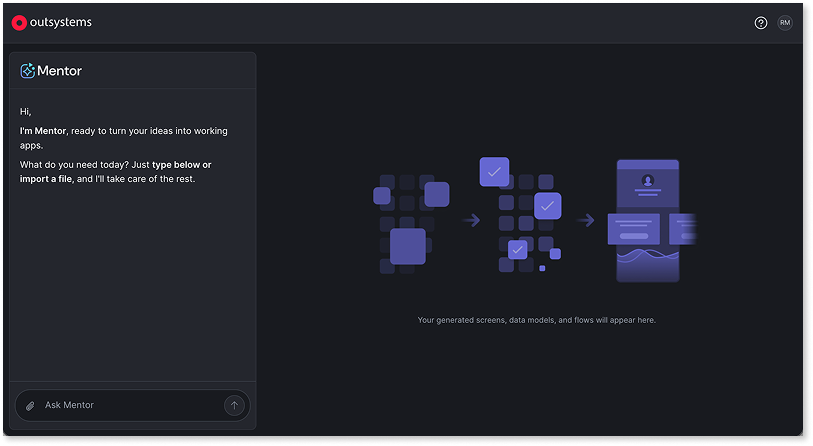Open the RM user avatar menu

tap(785, 23)
